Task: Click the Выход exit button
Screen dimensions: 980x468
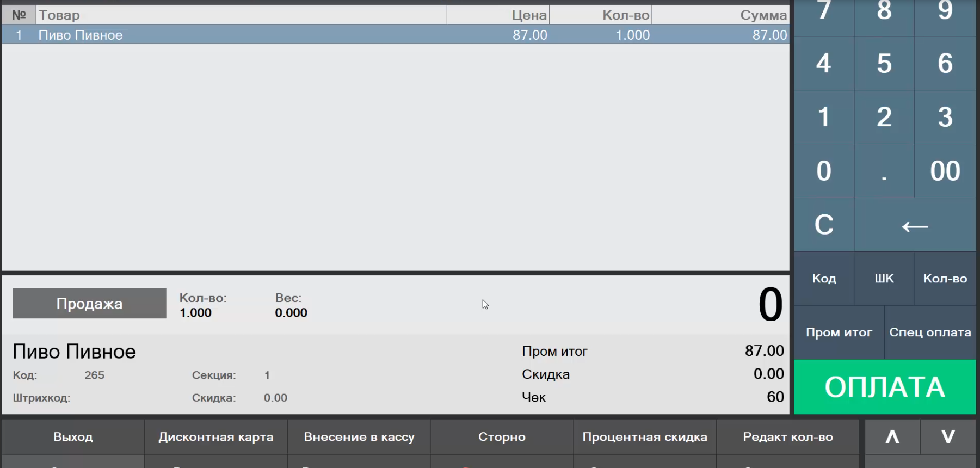Action: click(73, 437)
